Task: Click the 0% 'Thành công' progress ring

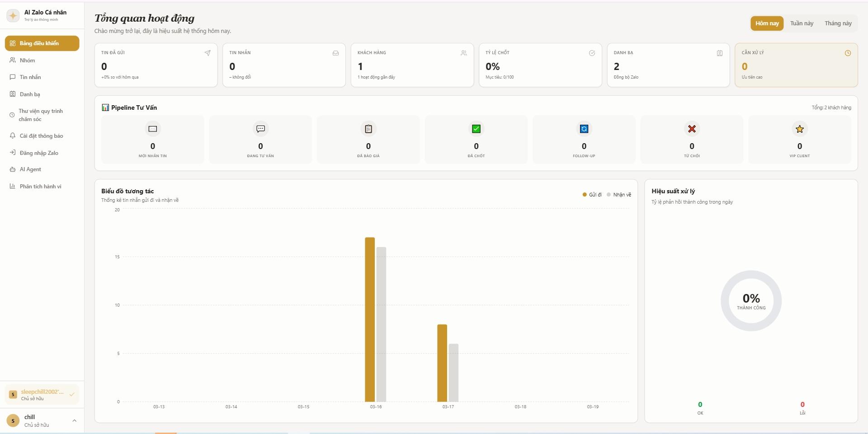Action: tap(750, 300)
